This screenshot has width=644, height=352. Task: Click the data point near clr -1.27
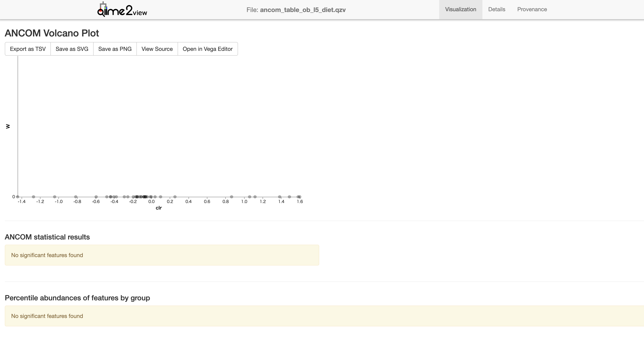(x=34, y=197)
